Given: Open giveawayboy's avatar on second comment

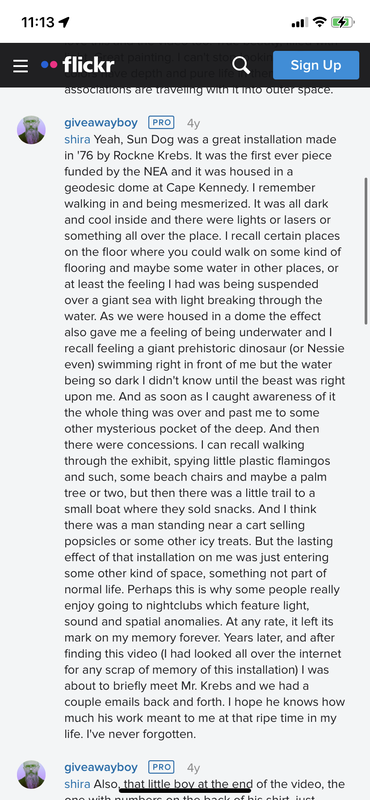Looking at the screenshot, I should pyautogui.click(x=32, y=774).
